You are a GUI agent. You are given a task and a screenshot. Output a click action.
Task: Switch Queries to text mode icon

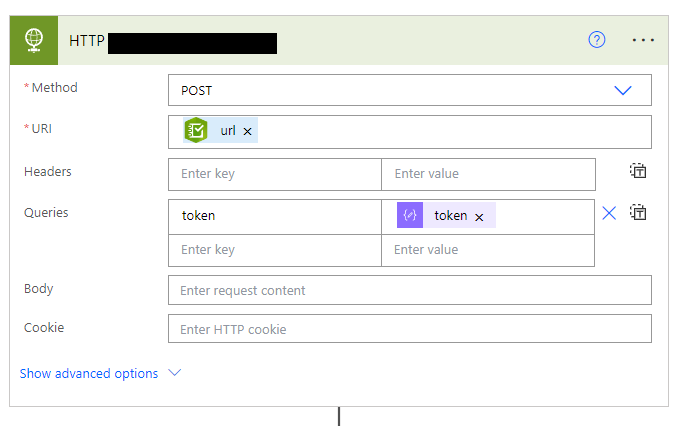(638, 212)
